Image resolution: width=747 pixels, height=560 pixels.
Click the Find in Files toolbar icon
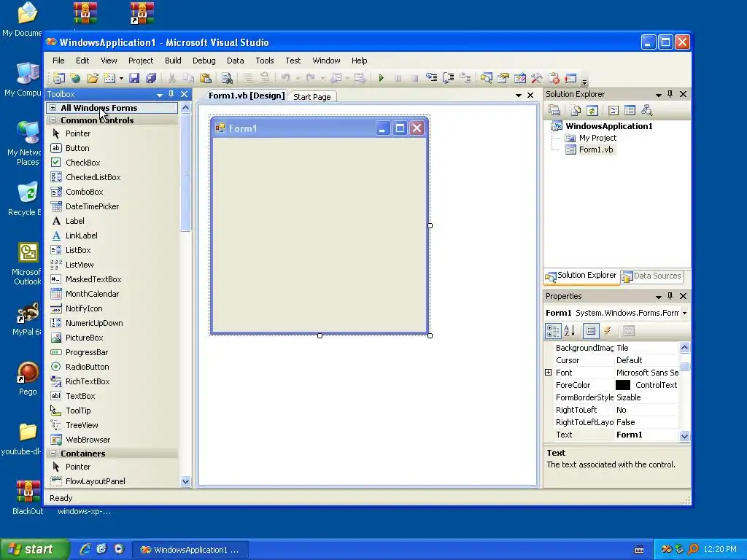(227, 78)
